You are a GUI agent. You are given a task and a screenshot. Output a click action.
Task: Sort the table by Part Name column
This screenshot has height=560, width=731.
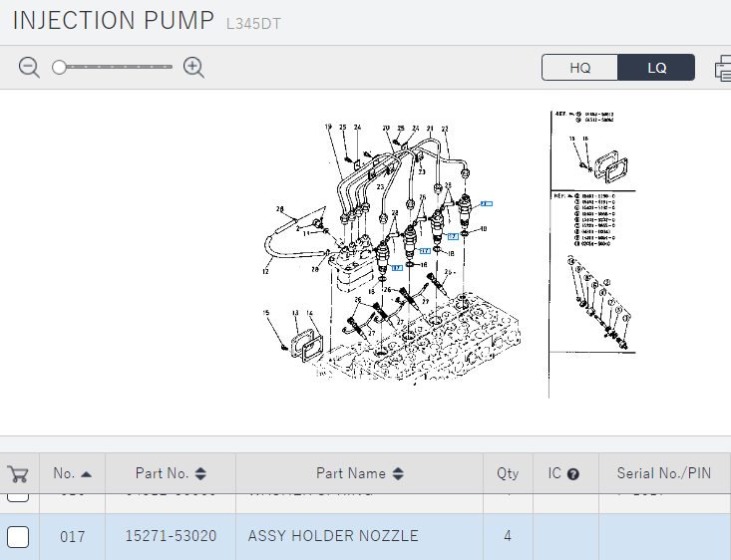[360, 474]
